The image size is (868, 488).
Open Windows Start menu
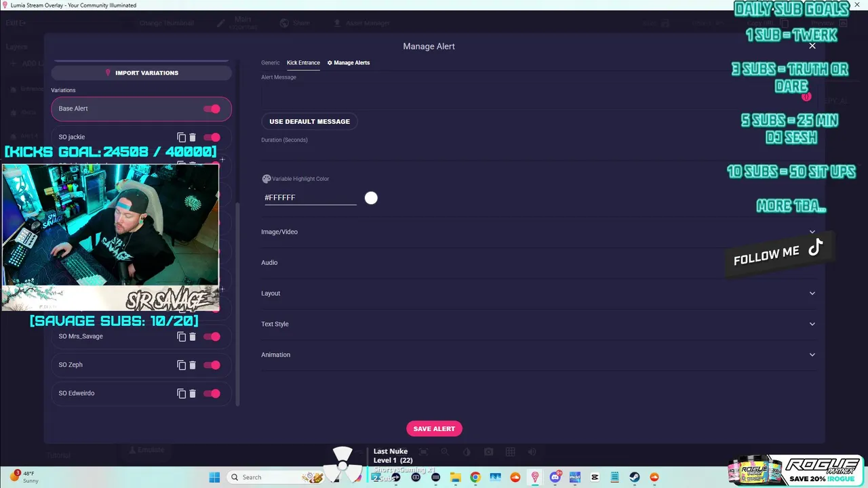pos(214,477)
